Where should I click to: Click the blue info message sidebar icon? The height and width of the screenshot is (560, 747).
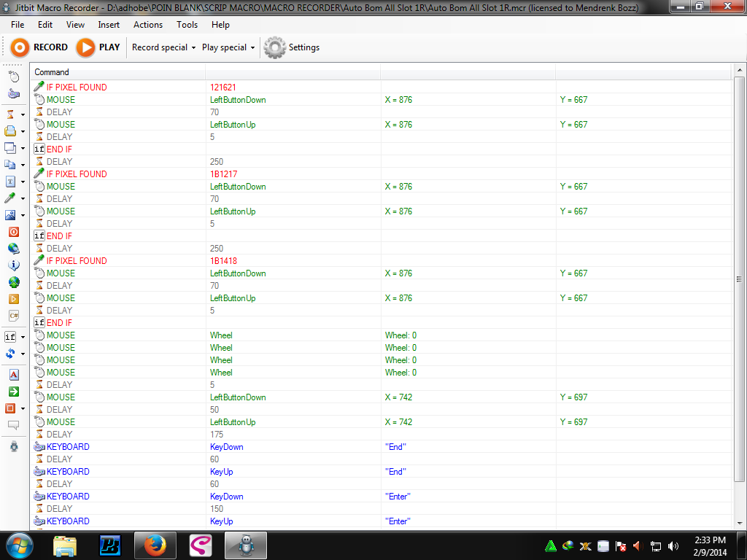14,265
